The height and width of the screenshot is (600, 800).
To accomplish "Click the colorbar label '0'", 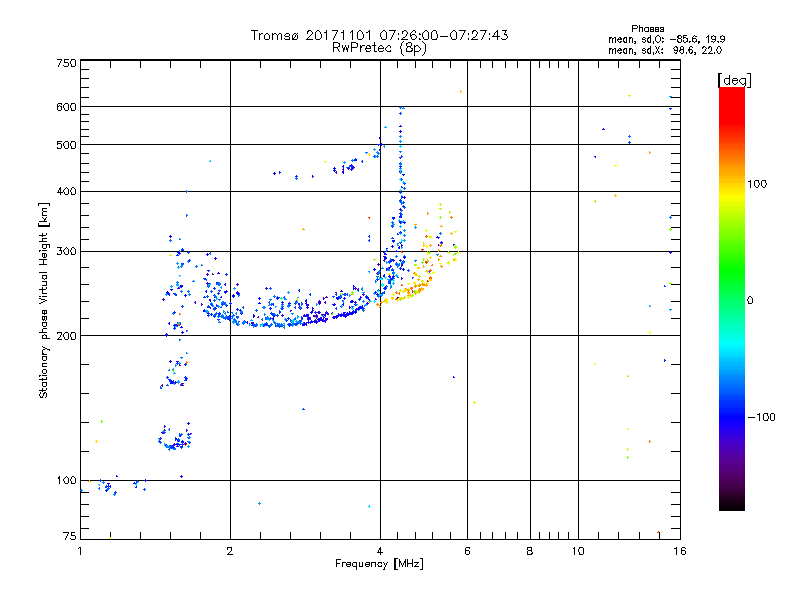I will (750, 301).
